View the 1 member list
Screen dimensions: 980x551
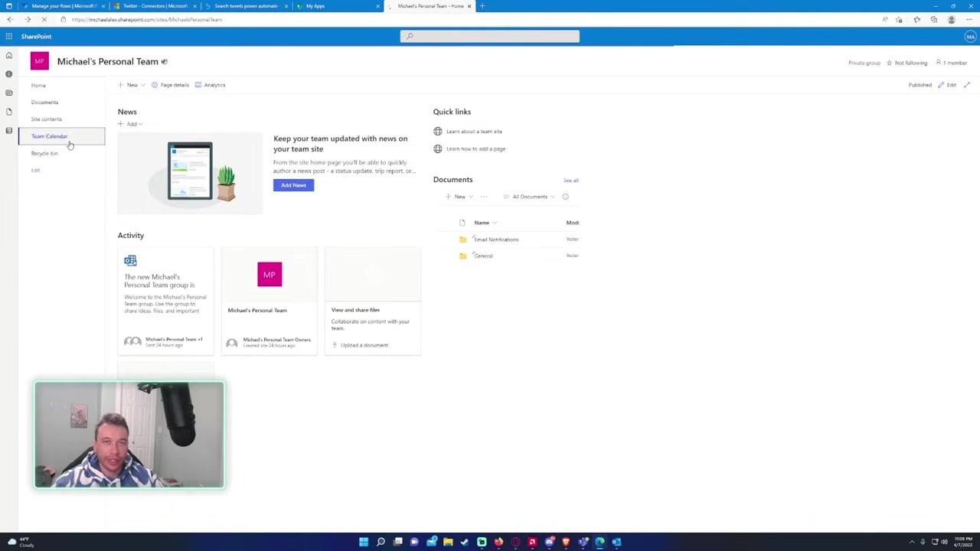952,63
